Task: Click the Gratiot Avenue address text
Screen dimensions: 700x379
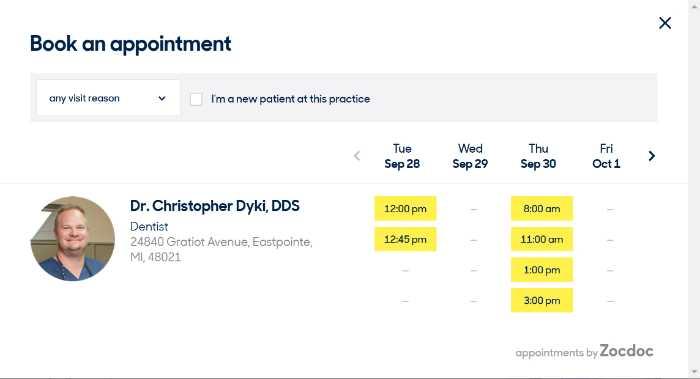Action: 221,250
